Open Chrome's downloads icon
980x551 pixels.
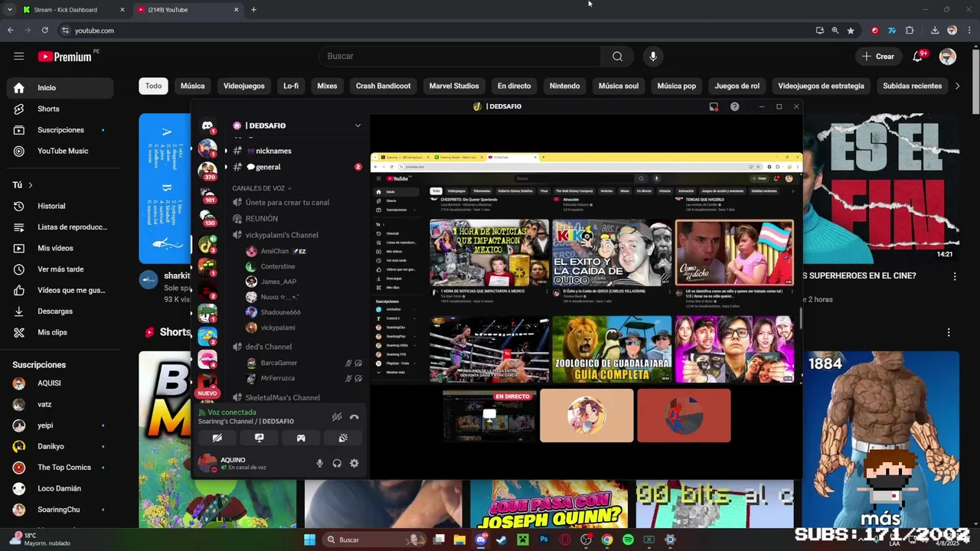pos(935,31)
